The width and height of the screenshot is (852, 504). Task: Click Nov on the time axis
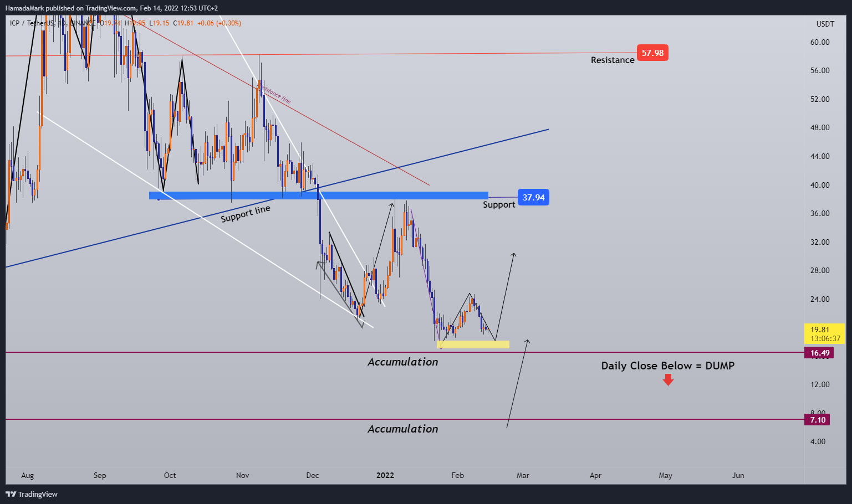tap(242, 475)
